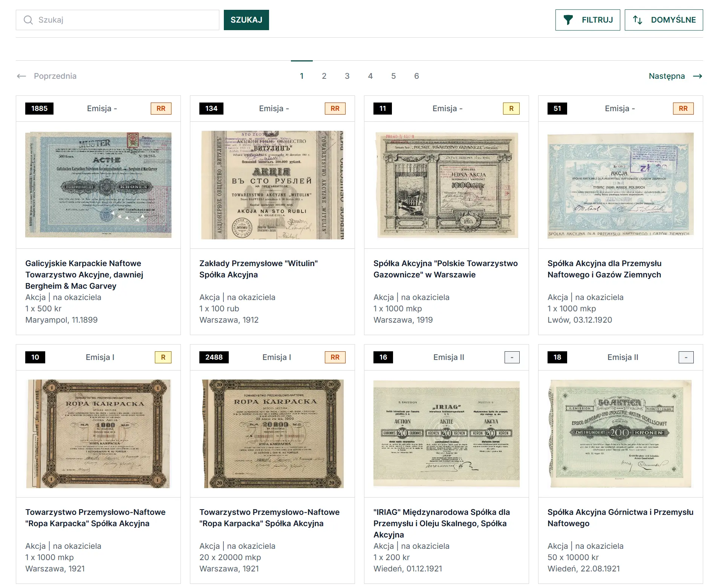Viewport: 719px width, 588px height.
Task: Click the right arrow next to Następna
Action: [x=698, y=76]
